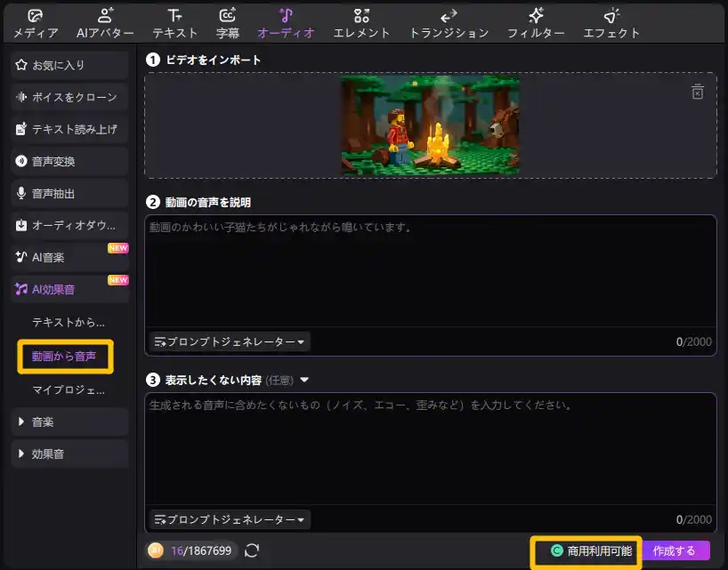Click the imported LEGO campfire video thumbnail
The height and width of the screenshot is (570, 728).
coord(431,125)
